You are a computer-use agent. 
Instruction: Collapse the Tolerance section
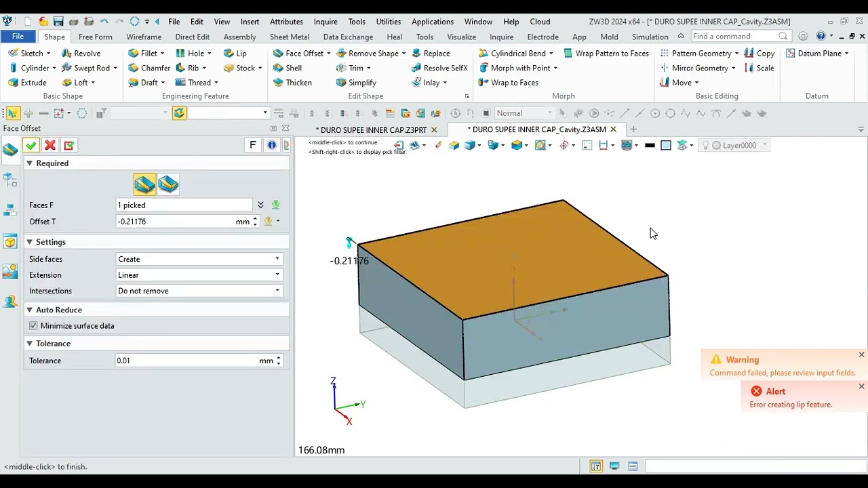tap(29, 344)
